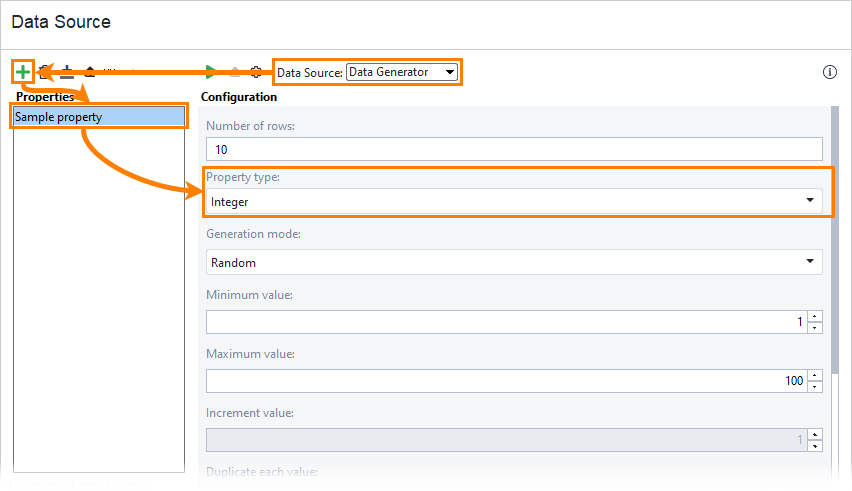Click the green plus Add property icon
Image resolution: width=852 pixels, height=491 pixels.
coord(23,72)
